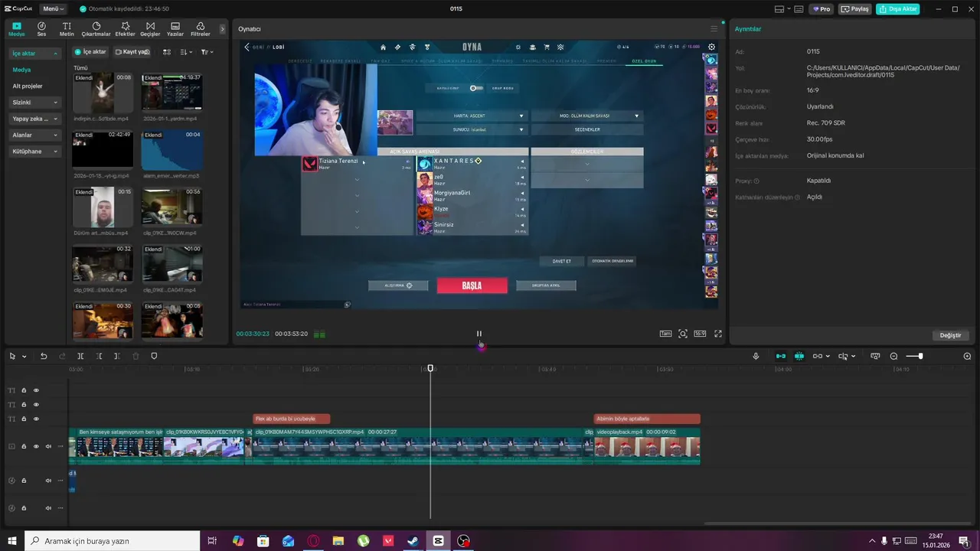This screenshot has height=551, width=980.
Task: Select the 00:56 duration video thumbnail
Action: coord(172,207)
